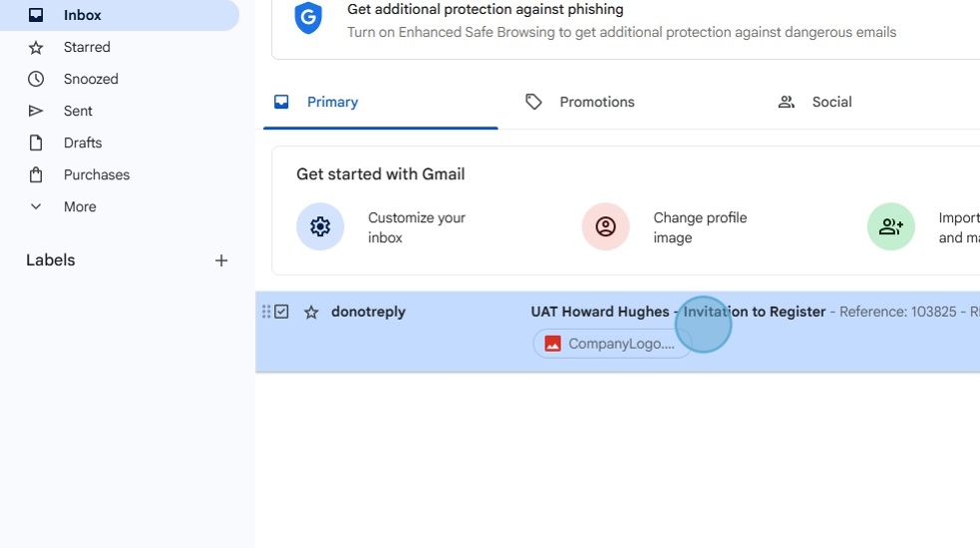Switch to the Primary tab
The image size is (980, 548).
pos(381,102)
